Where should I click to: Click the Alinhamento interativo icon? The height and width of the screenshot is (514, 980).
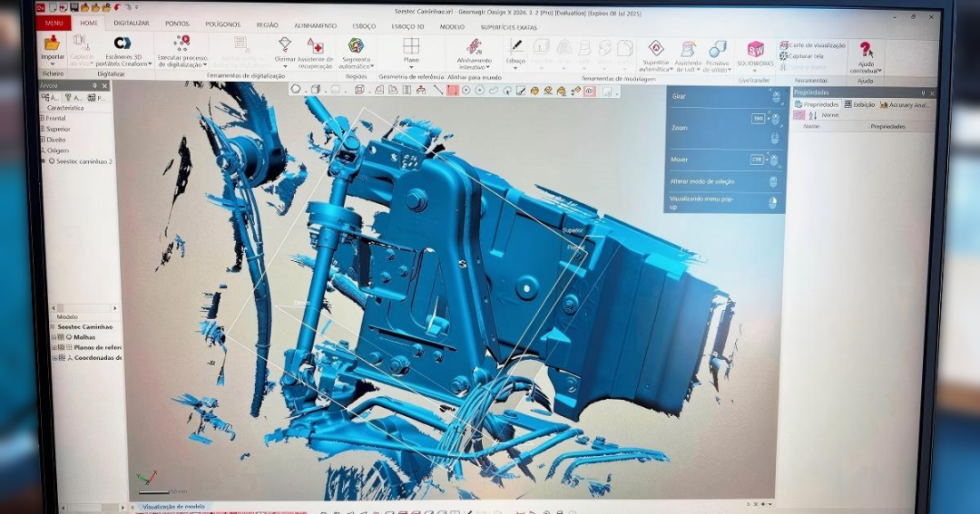[x=474, y=46]
